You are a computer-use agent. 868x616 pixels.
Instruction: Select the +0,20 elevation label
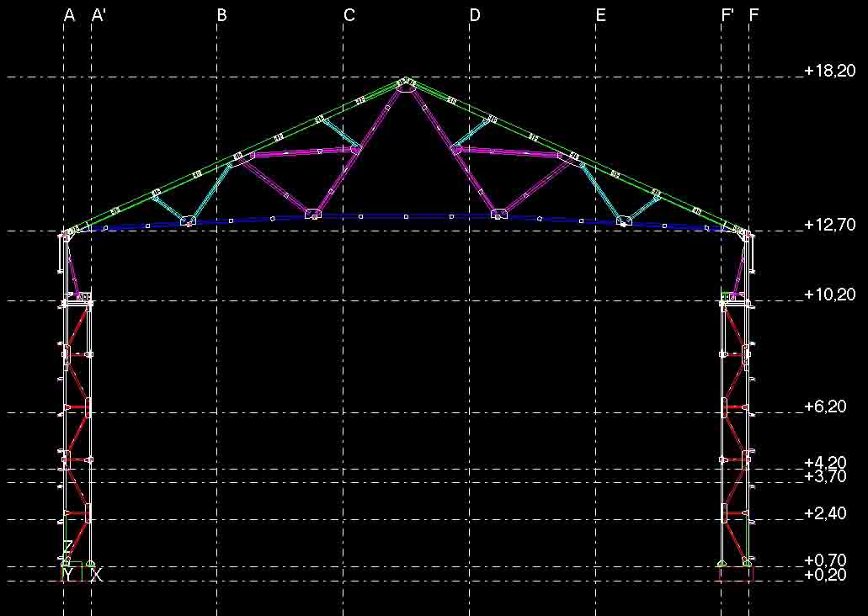(x=825, y=575)
